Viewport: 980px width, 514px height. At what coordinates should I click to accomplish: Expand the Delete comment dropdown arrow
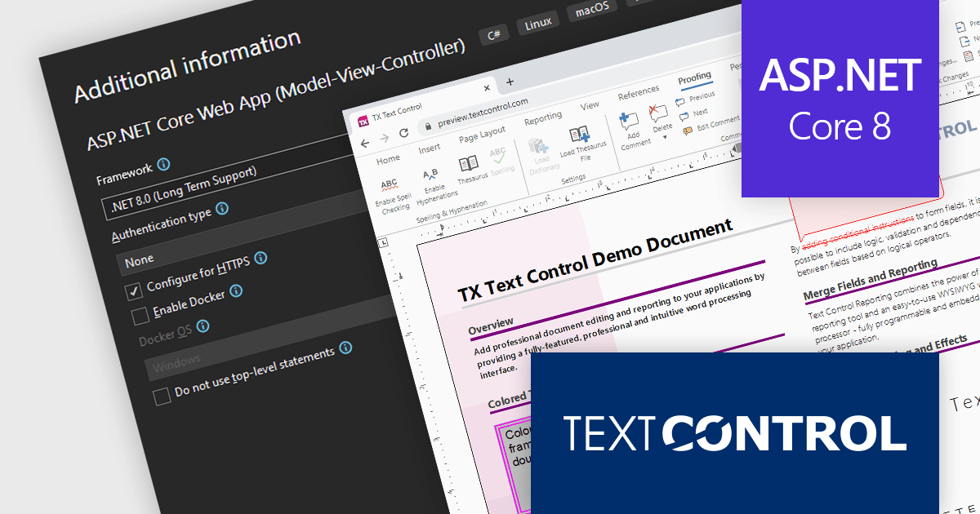(666, 138)
